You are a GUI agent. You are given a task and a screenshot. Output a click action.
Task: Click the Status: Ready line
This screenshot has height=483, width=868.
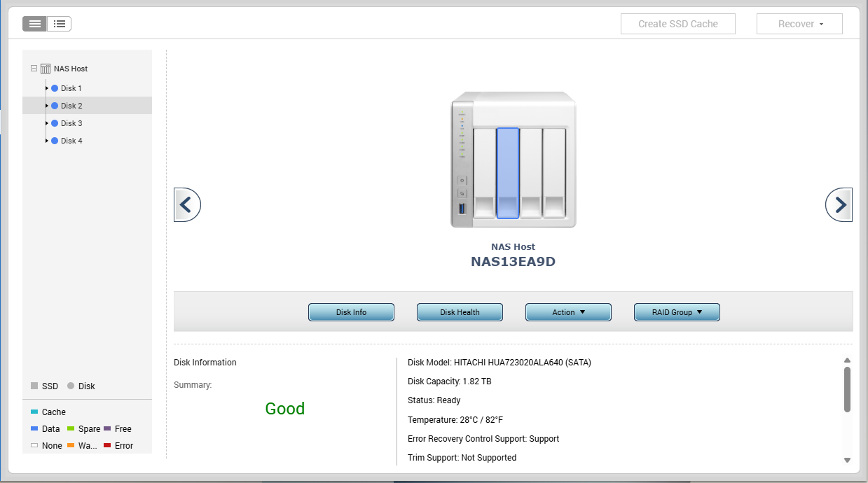click(434, 400)
